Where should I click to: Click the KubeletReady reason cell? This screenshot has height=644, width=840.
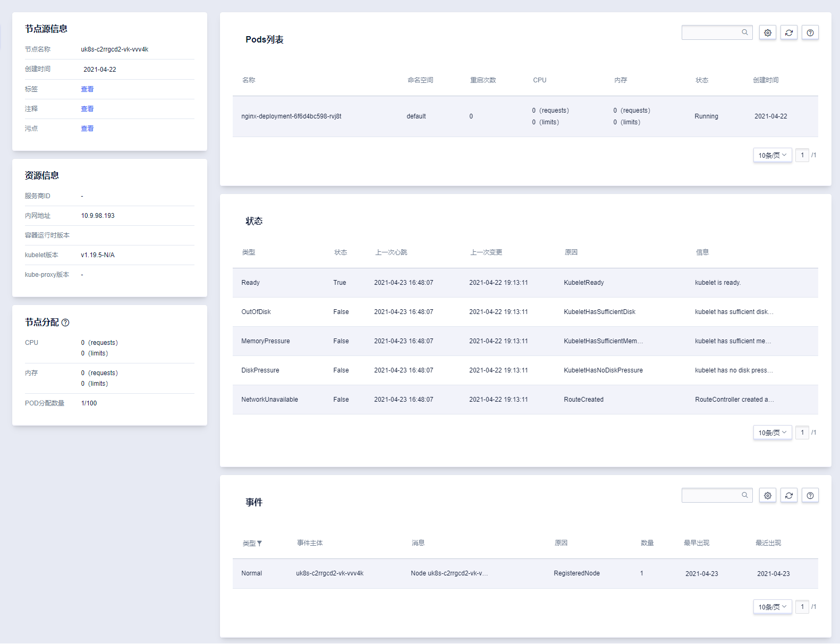(x=584, y=283)
